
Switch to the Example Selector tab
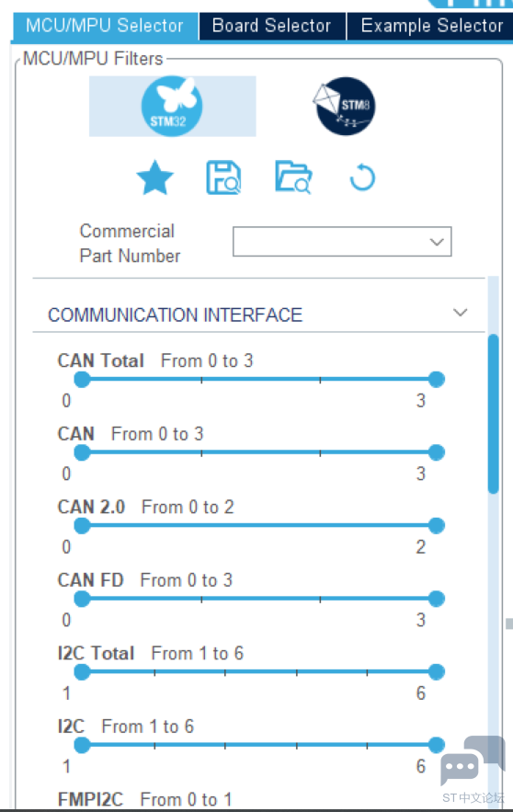tap(432, 26)
